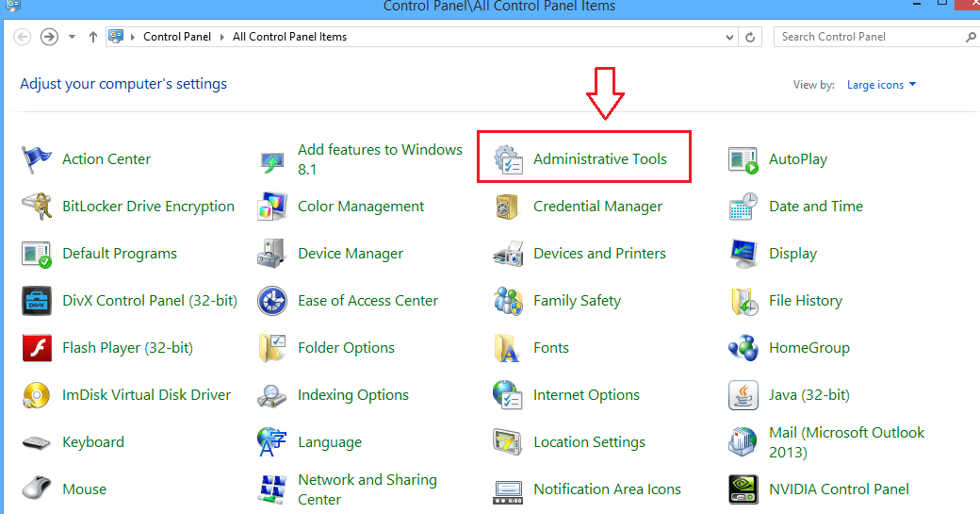The image size is (980, 514).
Task: Open the Family Safety icon
Action: [508, 301]
